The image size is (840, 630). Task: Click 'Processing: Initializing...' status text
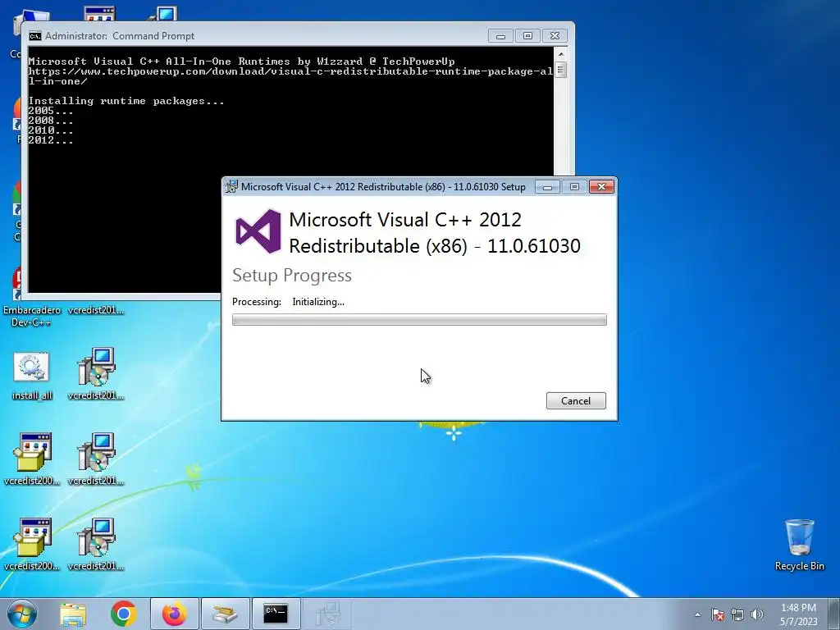point(288,302)
